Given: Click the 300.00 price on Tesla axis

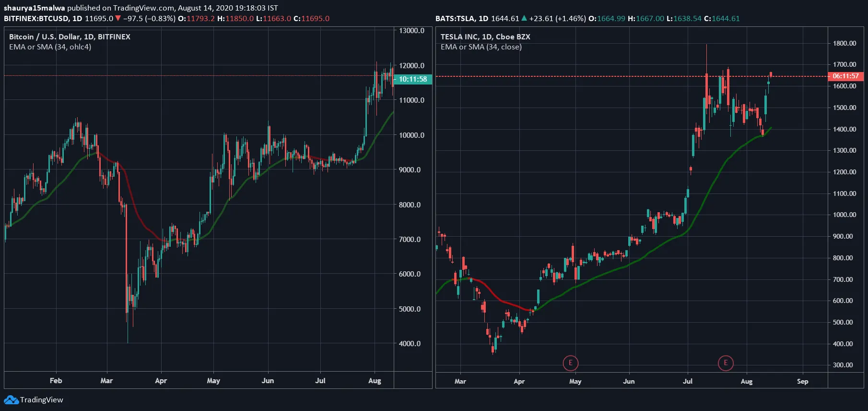Looking at the screenshot, I should coord(843,365).
